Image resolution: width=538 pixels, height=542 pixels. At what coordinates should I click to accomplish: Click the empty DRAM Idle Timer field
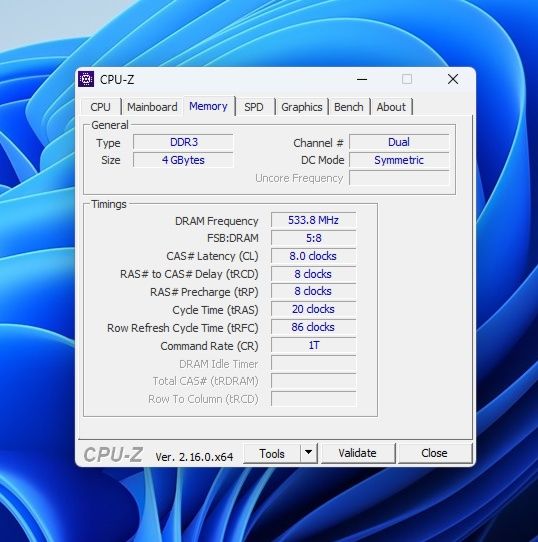tap(314, 363)
